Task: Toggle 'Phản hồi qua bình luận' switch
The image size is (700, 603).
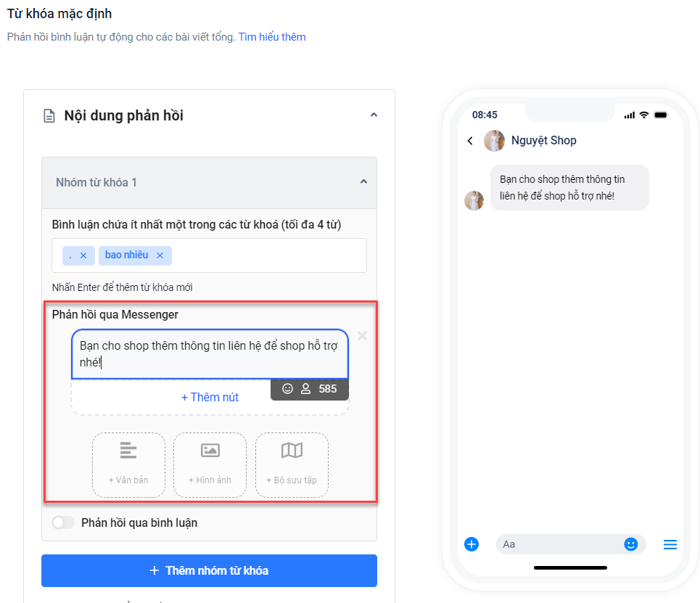Action: (63, 522)
